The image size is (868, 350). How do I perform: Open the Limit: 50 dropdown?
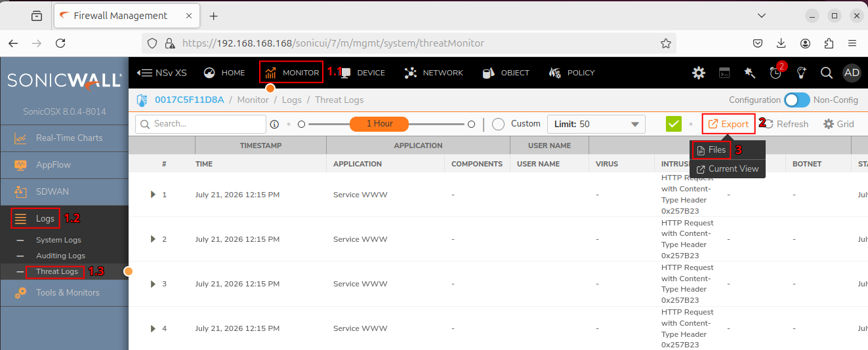click(x=596, y=124)
